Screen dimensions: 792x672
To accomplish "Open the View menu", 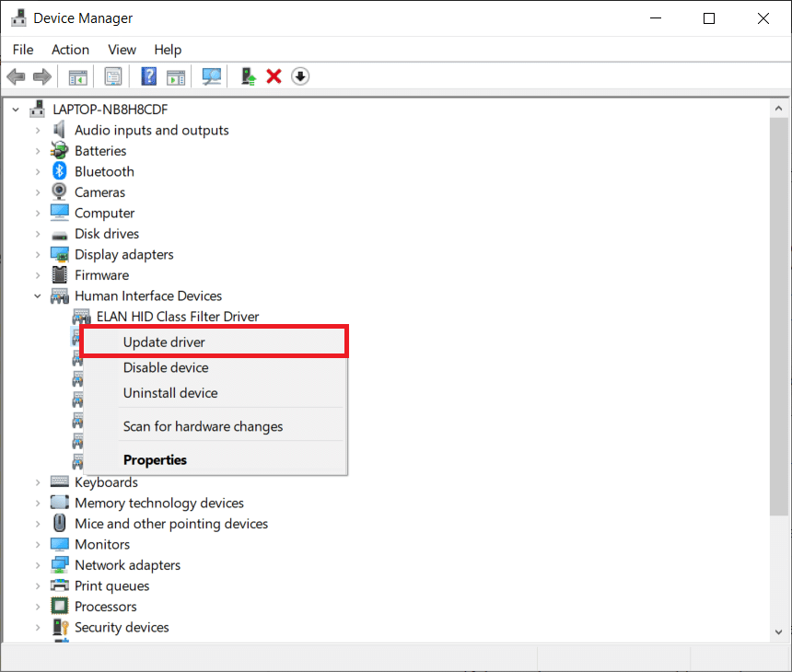I will point(122,50).
